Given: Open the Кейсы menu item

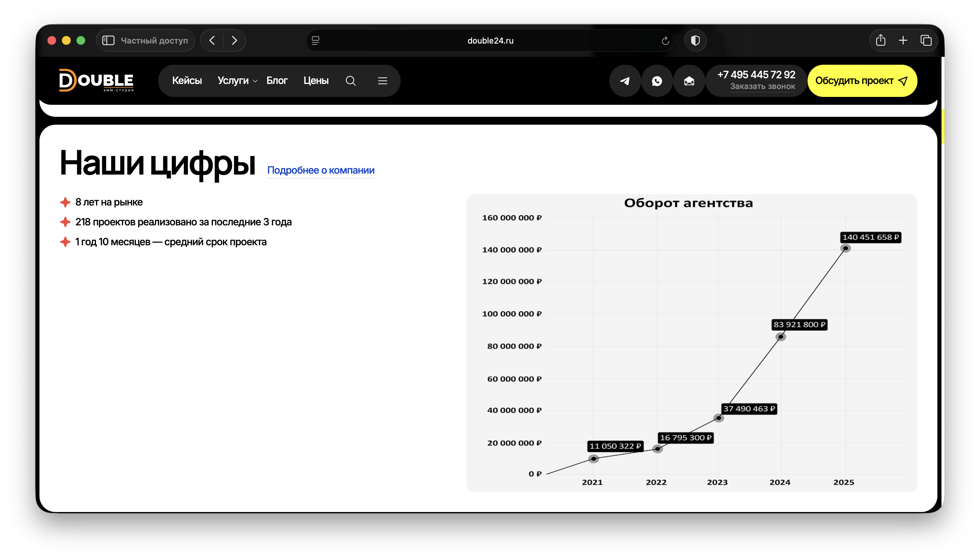Looking at the screenshot, I should (x=187, y=81).
